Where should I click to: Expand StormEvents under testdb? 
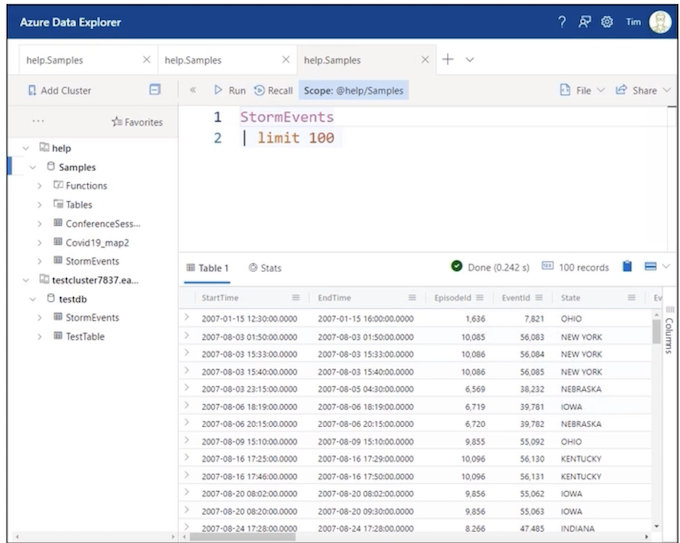(x=39, y=317)
